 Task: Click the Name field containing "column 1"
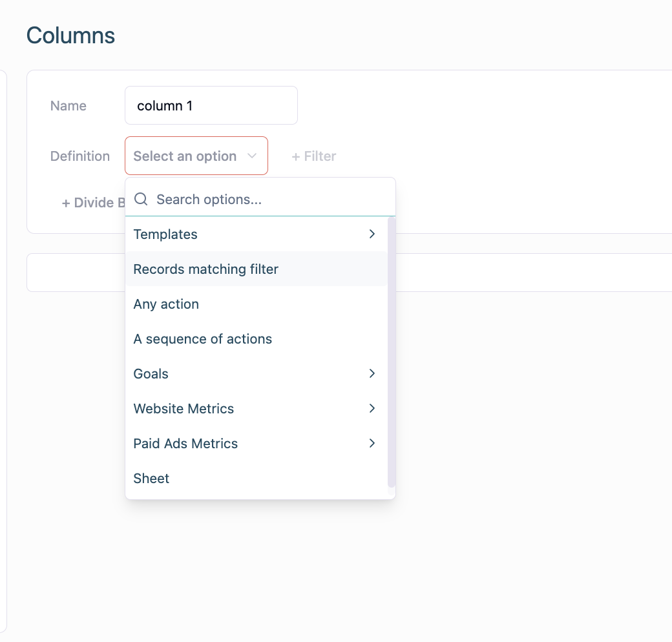pos(211,105)
